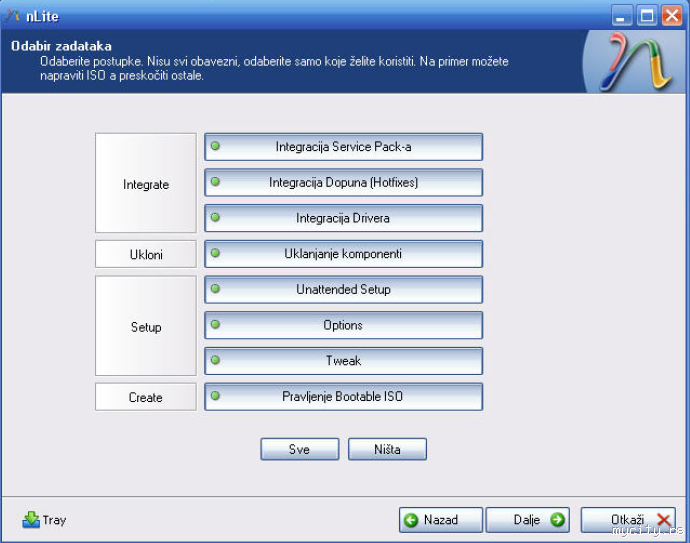Toggle the Integracija Service Pack-a indicator light
Image resolution: width=690 pixels, height=543 pixels.
click(x=215, y=146)
